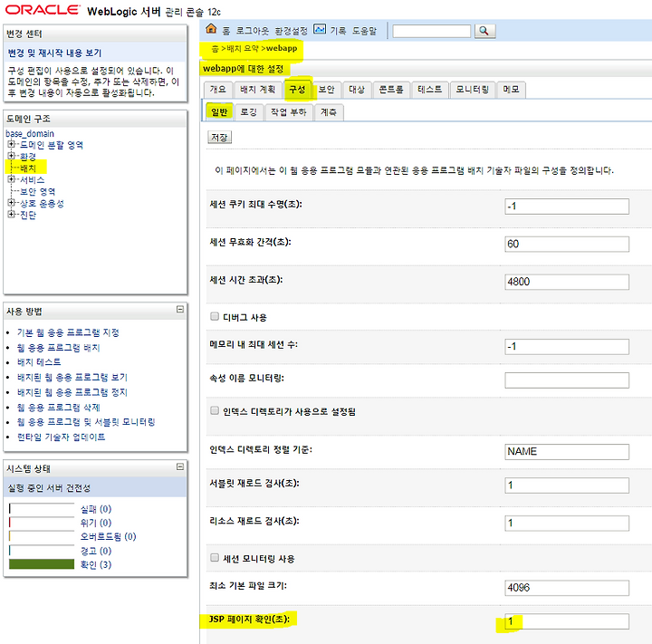Open 웹 응용 프로그램 삭제 link
The image size is (652, 644).
pos(58,408)
